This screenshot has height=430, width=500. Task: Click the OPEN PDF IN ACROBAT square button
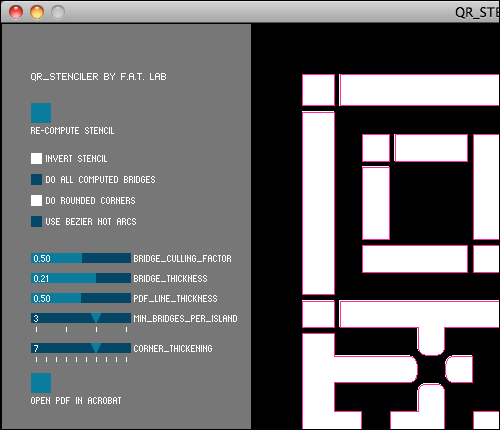pos(41,383)
